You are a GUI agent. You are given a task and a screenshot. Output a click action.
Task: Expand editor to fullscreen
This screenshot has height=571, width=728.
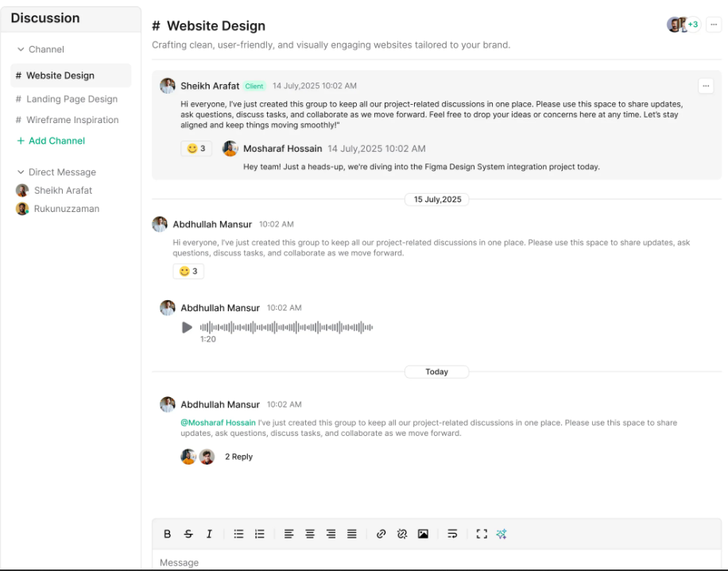(x=481, y=534)
